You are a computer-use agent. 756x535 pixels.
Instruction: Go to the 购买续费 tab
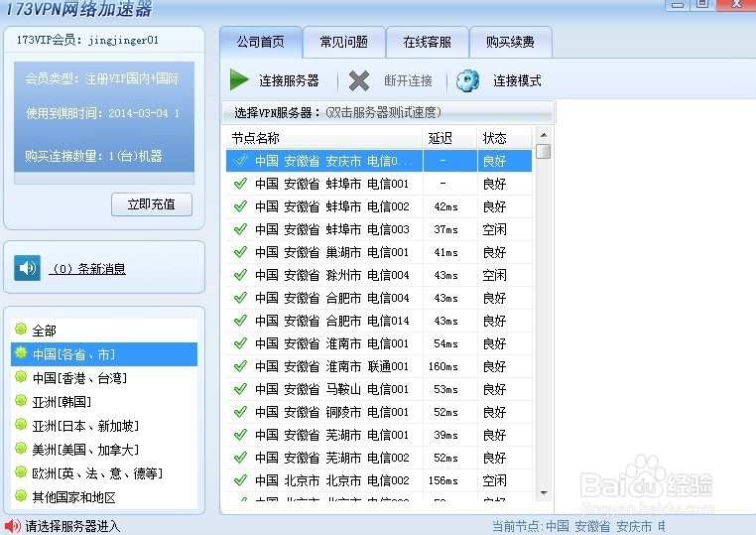tap(510, 42)
